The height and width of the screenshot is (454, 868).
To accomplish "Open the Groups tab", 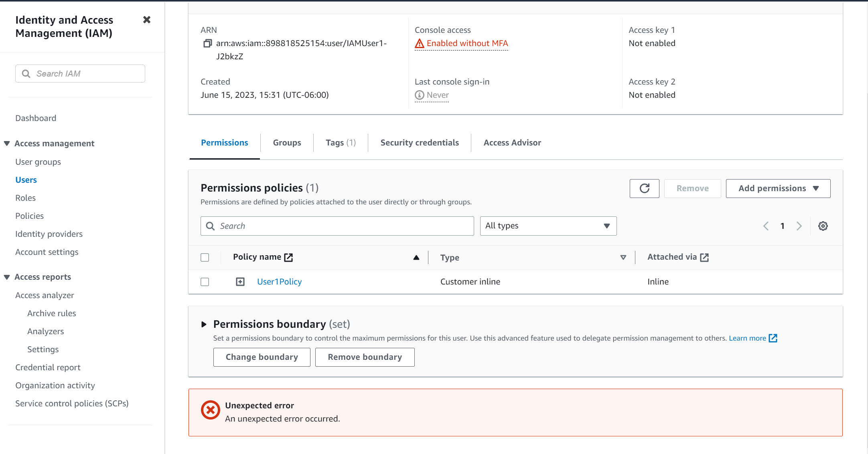I will click(x=287, y=143).
